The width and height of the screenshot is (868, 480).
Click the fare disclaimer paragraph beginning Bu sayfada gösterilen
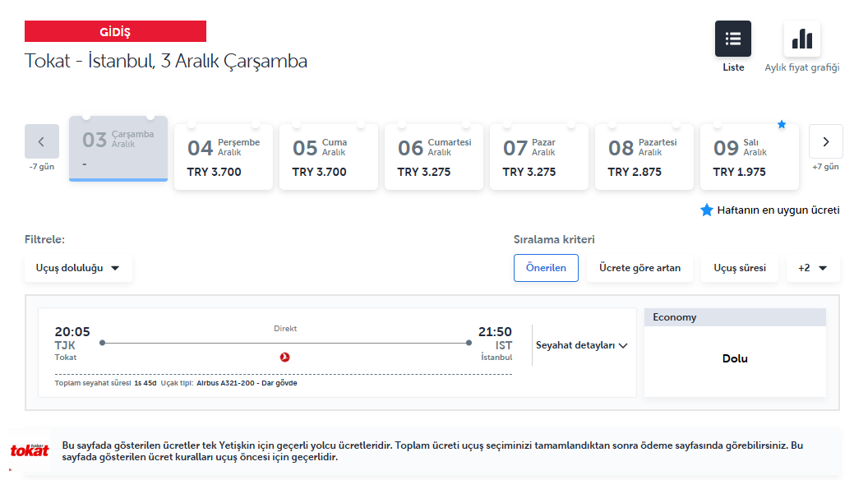point(432,451)
